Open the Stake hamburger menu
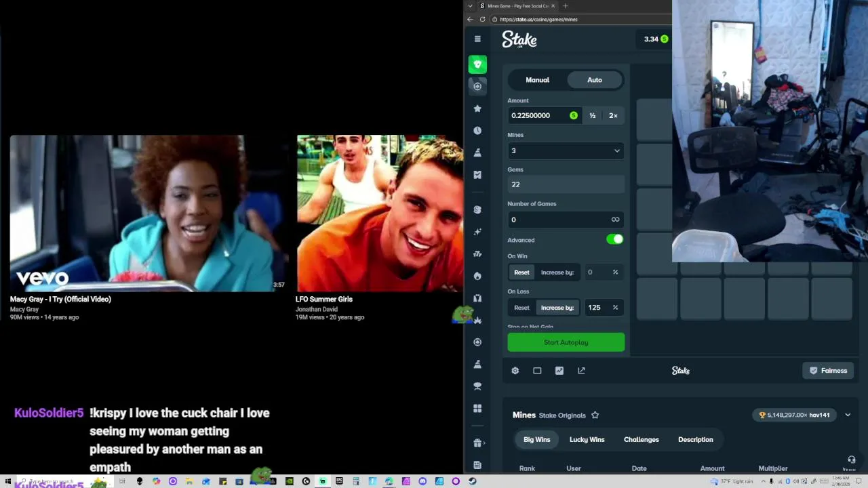 click(477, 39)
